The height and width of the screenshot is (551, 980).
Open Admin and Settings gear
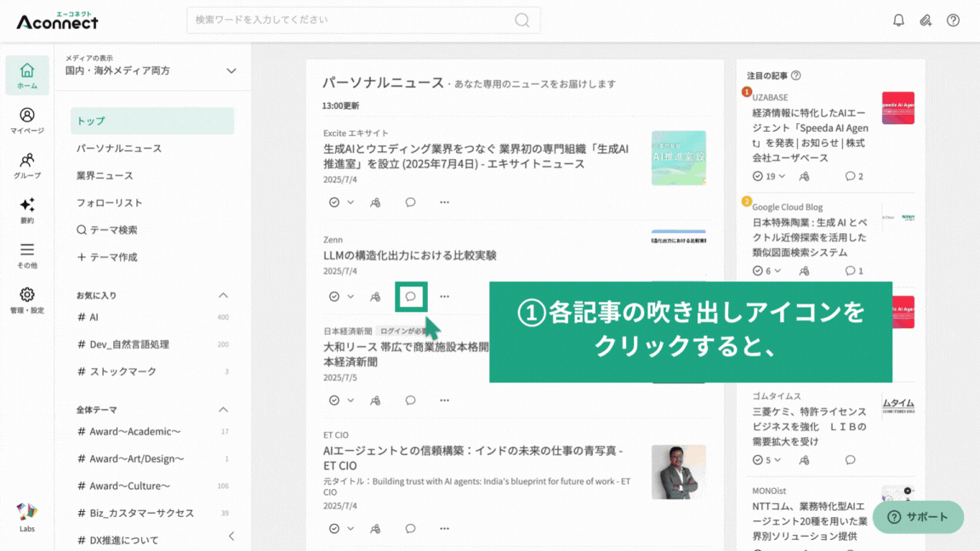tap(27, 300)
